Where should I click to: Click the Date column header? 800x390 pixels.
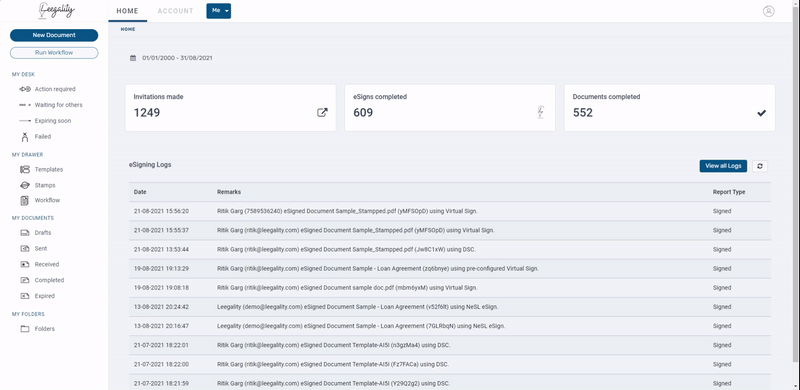140,192
